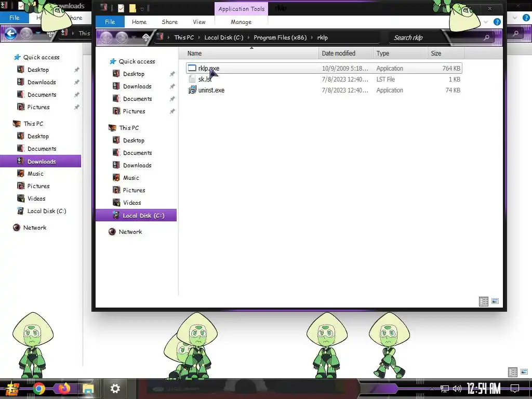Open the notification center

click(x=515, y=389)
